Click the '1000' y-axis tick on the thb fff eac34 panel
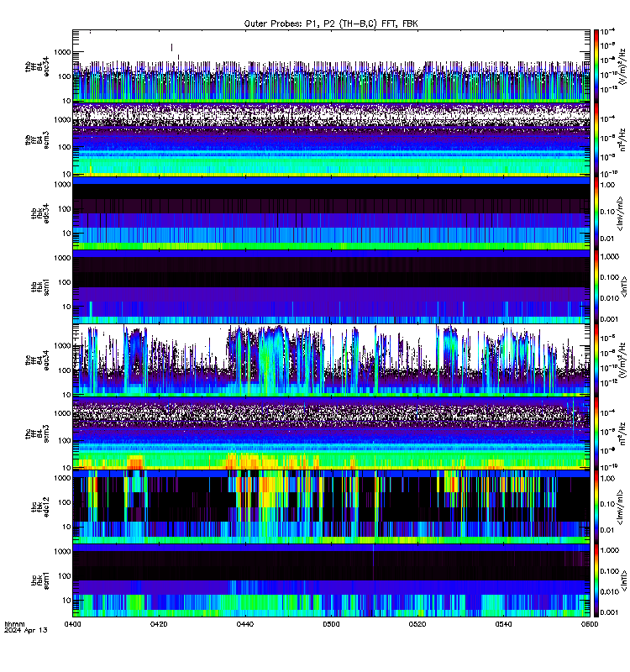 click(62, 52)
